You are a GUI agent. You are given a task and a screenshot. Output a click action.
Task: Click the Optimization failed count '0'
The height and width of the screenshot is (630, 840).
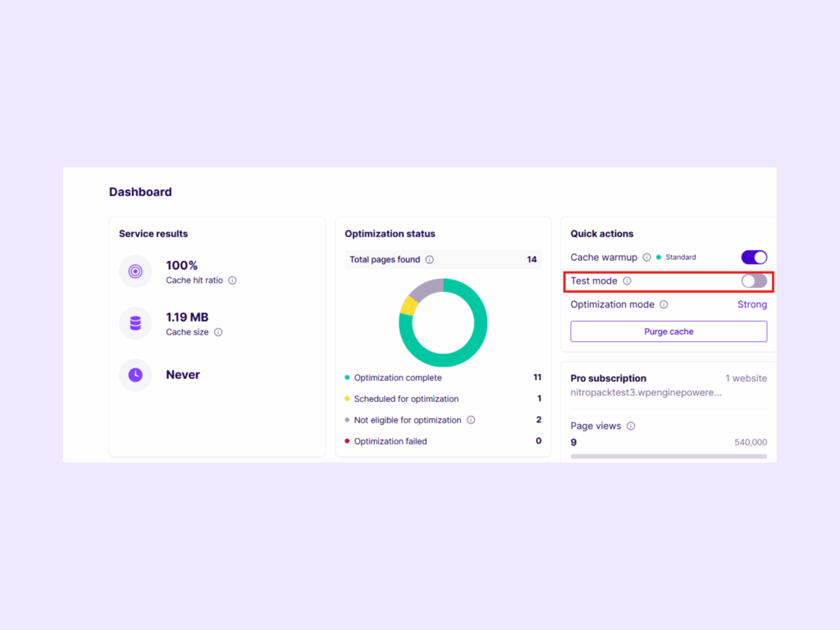coord(538,441)
